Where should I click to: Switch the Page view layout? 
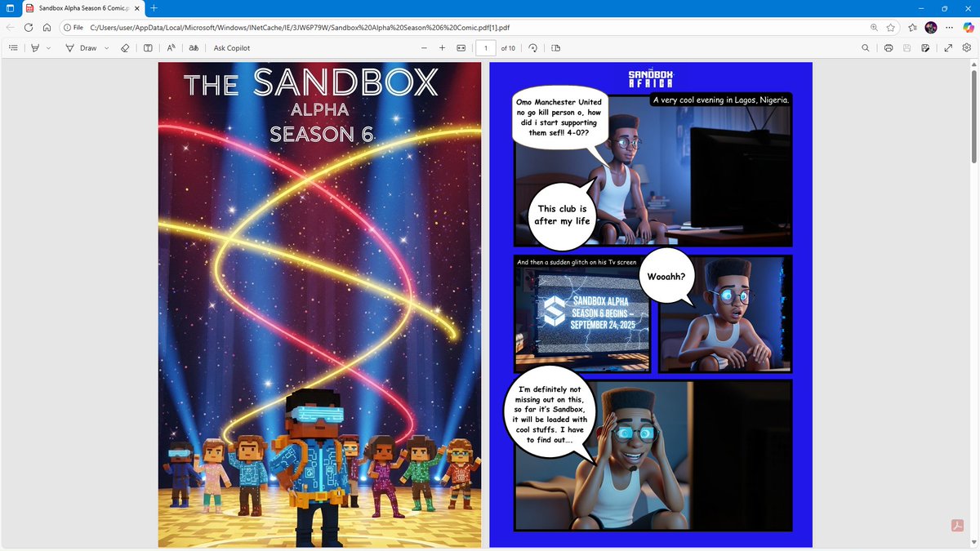[x=556, y=48]
